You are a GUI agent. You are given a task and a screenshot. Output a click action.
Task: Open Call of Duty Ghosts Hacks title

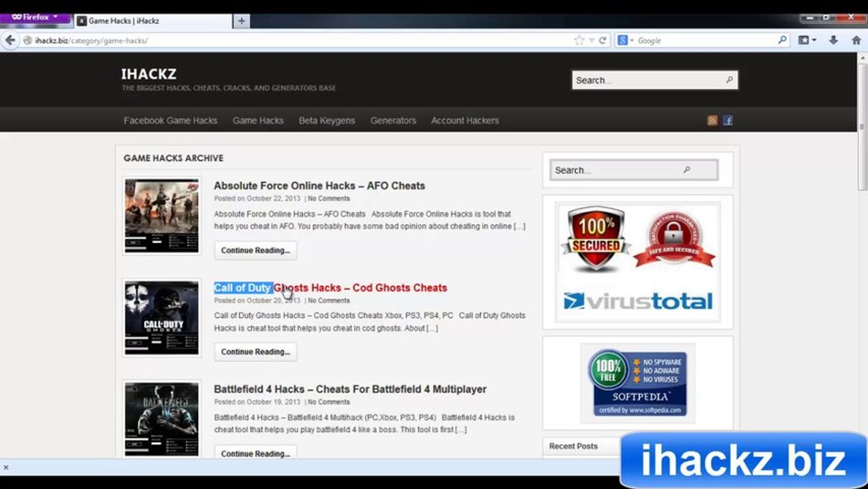331,287
